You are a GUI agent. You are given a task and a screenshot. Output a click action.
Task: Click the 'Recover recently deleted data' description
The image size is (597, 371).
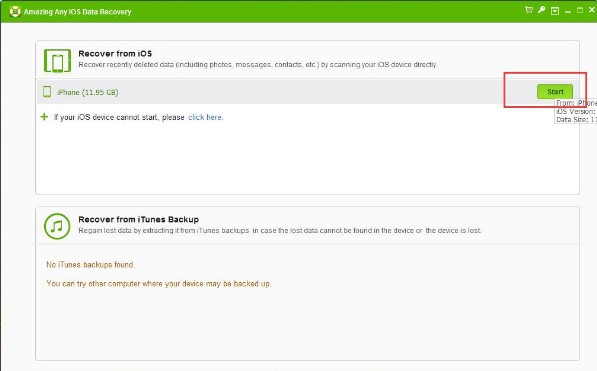(x=257, y=64)
